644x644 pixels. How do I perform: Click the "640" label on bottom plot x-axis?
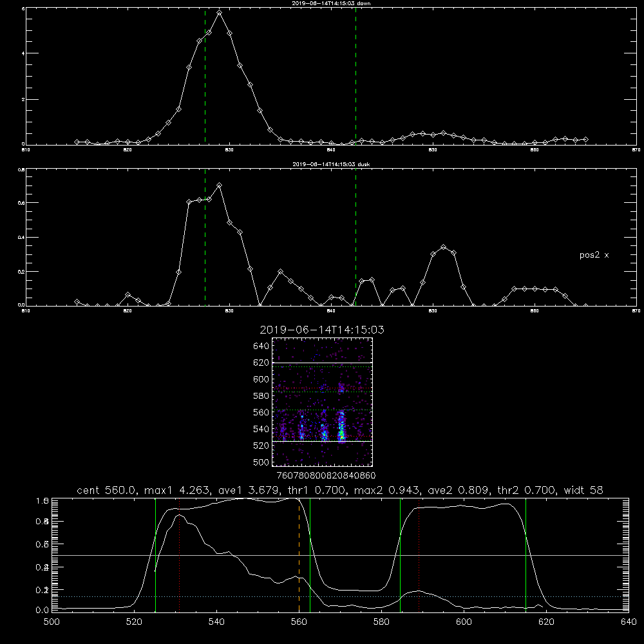629,622
